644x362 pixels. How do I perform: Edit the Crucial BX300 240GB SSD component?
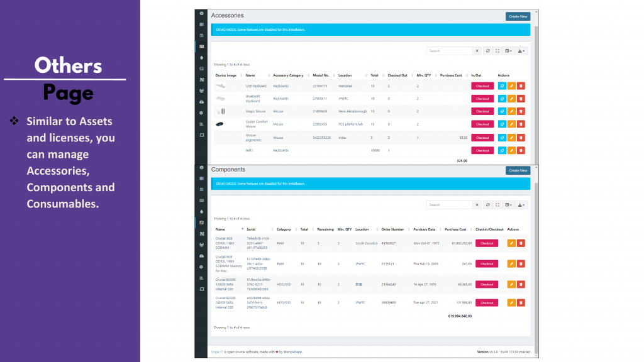(511, 302)
